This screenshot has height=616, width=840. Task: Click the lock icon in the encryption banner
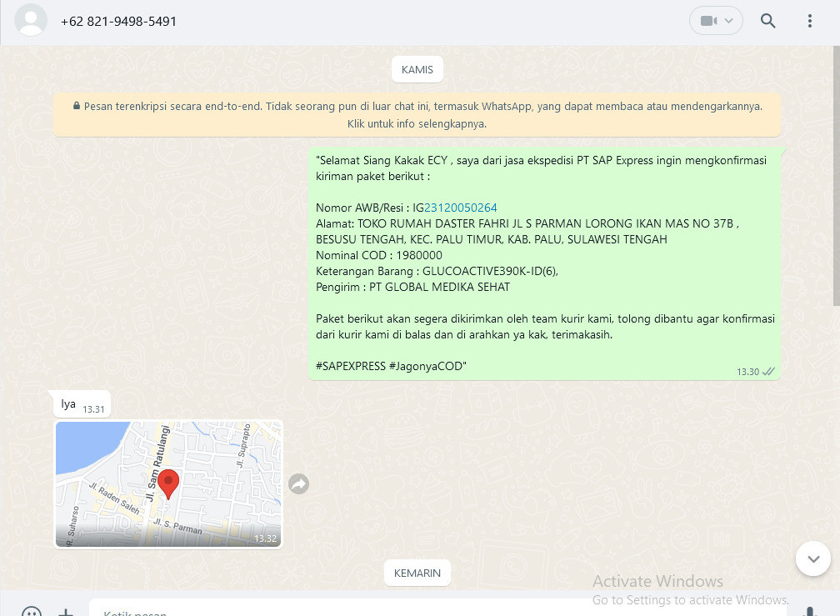pyautogui.click(x=77, y=106)
